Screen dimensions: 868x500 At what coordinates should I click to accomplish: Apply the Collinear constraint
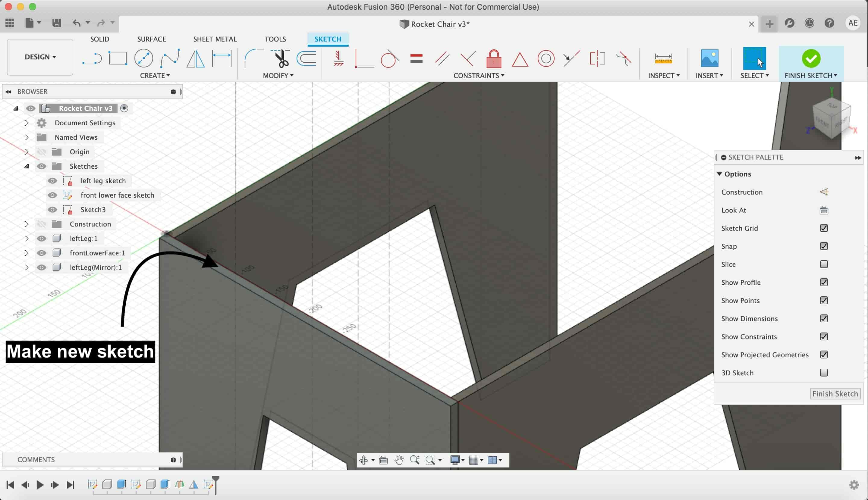point(571,58)
